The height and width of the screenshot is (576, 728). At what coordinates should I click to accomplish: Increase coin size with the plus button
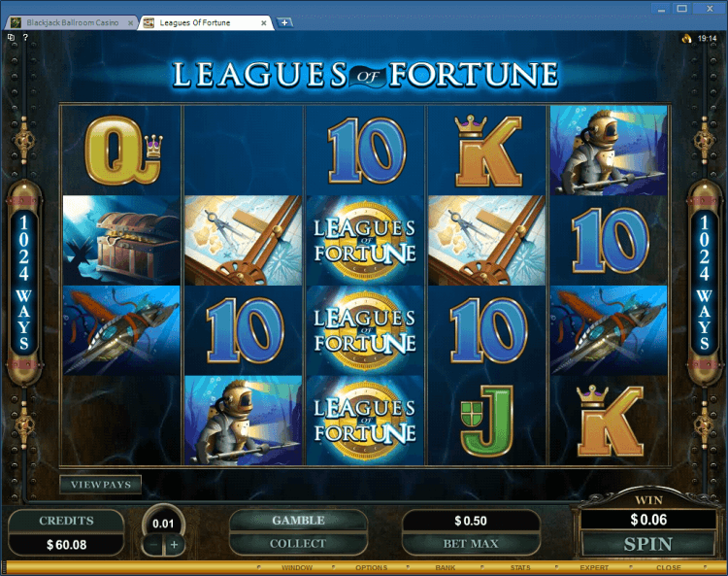tap(175, 544)
